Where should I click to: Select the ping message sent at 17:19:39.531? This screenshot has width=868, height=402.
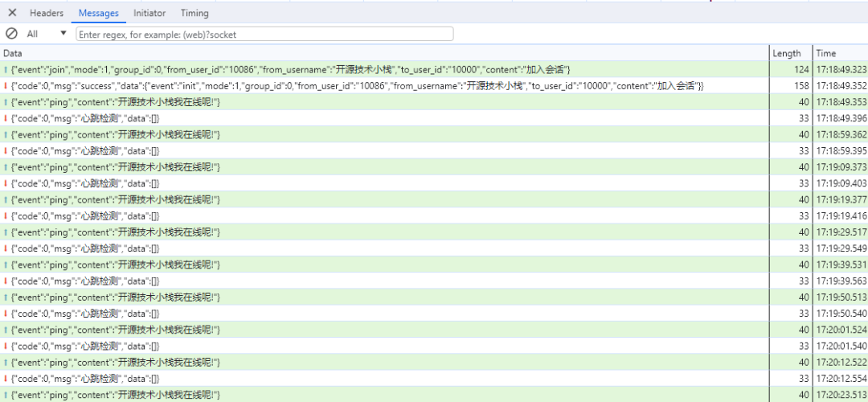(434, 265)
